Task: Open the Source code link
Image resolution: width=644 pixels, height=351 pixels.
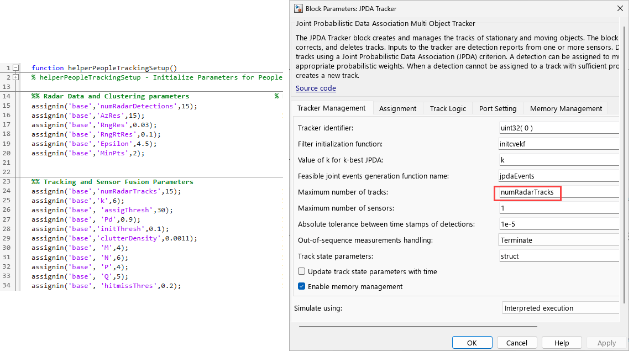Action: (316, 88)
